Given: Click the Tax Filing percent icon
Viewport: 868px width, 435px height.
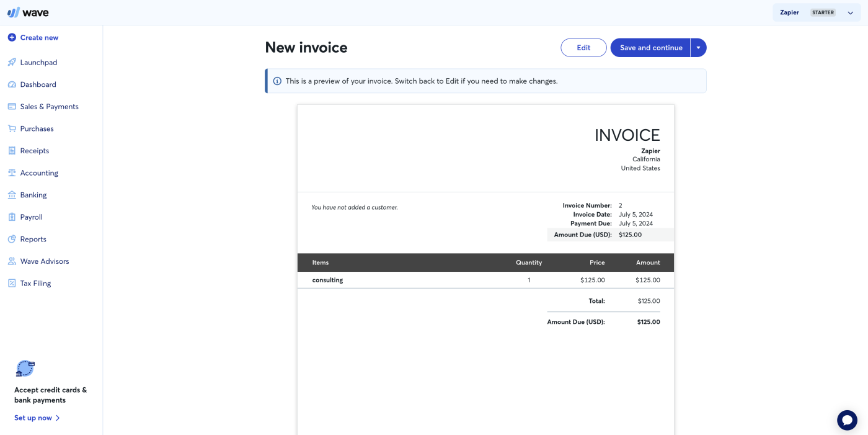Looking at the screenshot, I should [12, 284].
